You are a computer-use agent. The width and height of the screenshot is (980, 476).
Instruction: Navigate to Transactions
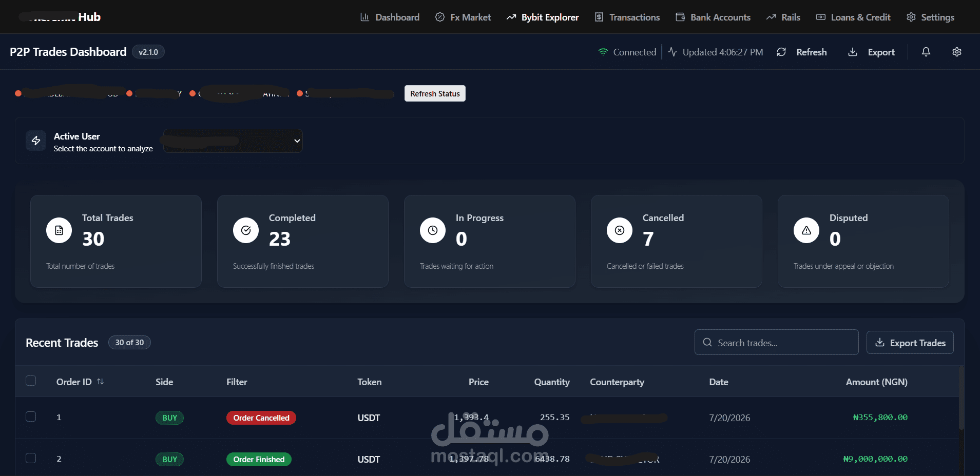[627, 17]
